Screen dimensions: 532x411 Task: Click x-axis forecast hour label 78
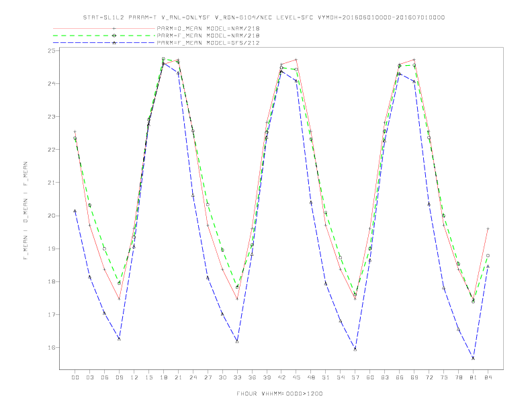(x=458, y=377)
